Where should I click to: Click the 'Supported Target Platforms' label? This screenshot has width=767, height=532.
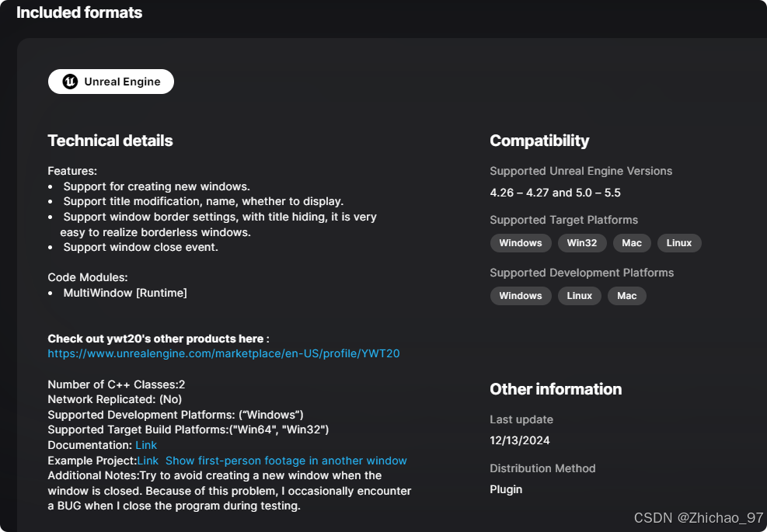coord(564,220)
